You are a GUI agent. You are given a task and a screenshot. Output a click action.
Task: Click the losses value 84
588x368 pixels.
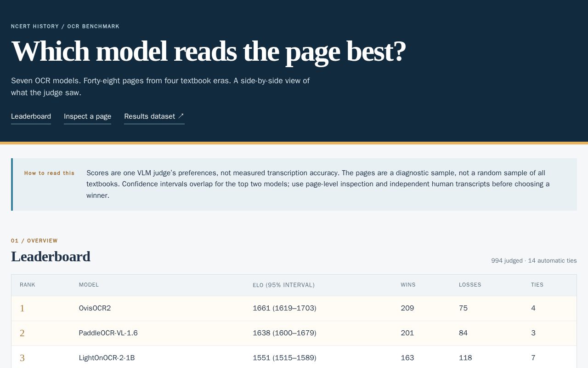pos(463,333)
